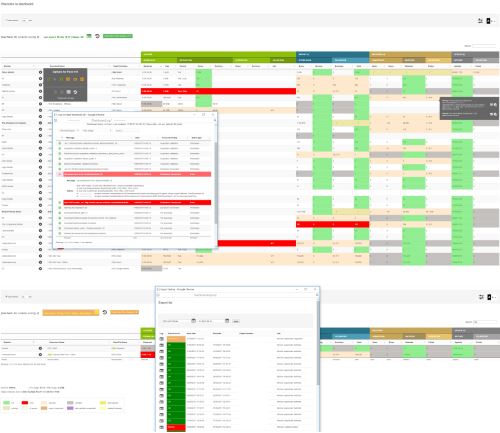500x433 pixels.
Task: Click the small button after the date fields in report window
Action: point(236,321)
